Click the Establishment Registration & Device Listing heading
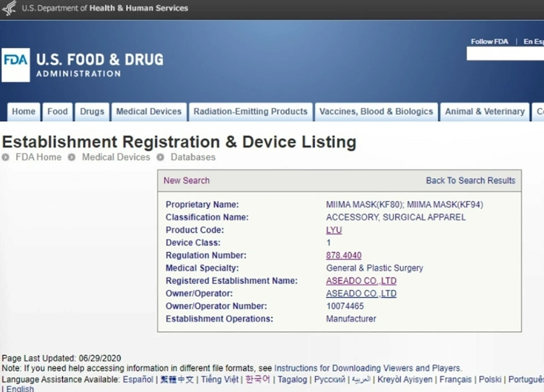544x392 pixels. [179, 142]
